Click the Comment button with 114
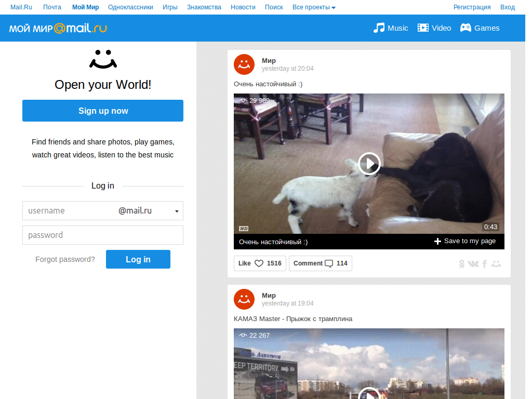The width and height of the screenshot is (532, 399). coord(320,263)
